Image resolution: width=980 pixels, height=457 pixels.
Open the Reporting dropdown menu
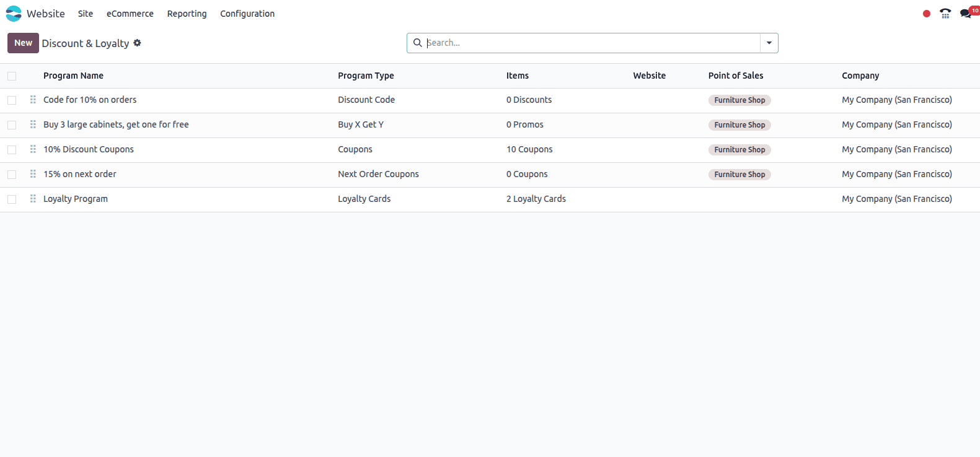tap(187, 14)
